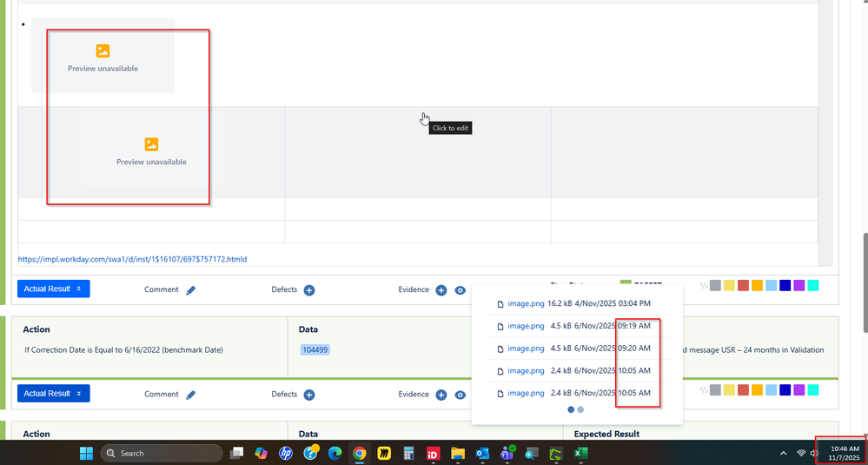Click the 104499 data value
Image resolution: width=868 pixels, height=465 pixels.
tap(315, 350)
